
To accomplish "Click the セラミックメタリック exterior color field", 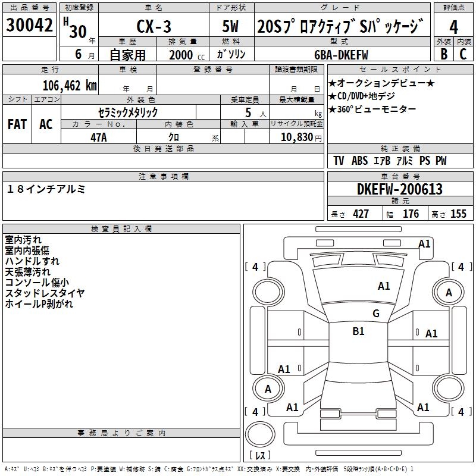I will click(x=128, y=112).
